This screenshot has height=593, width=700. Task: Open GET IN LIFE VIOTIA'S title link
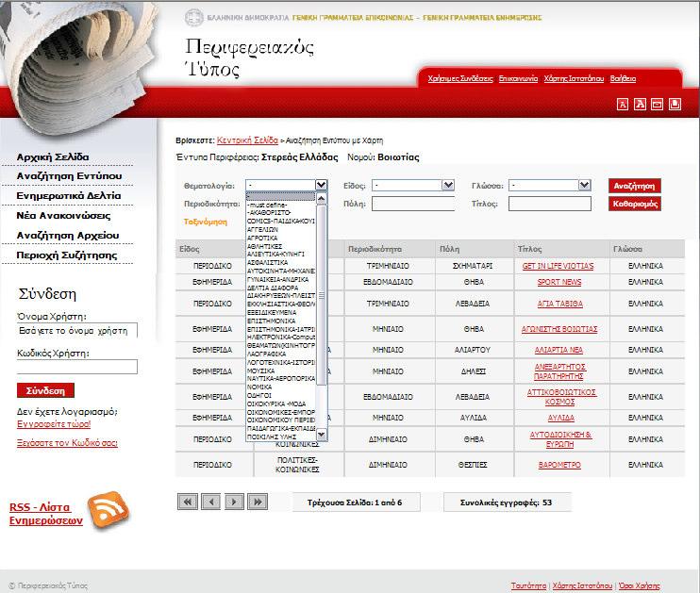(x=558, y=266)
